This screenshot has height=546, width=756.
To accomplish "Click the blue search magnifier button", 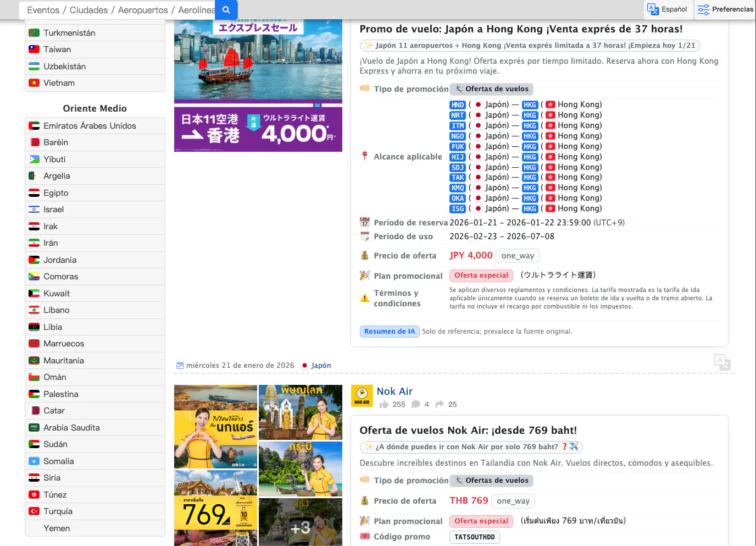I will click(226, 10).
